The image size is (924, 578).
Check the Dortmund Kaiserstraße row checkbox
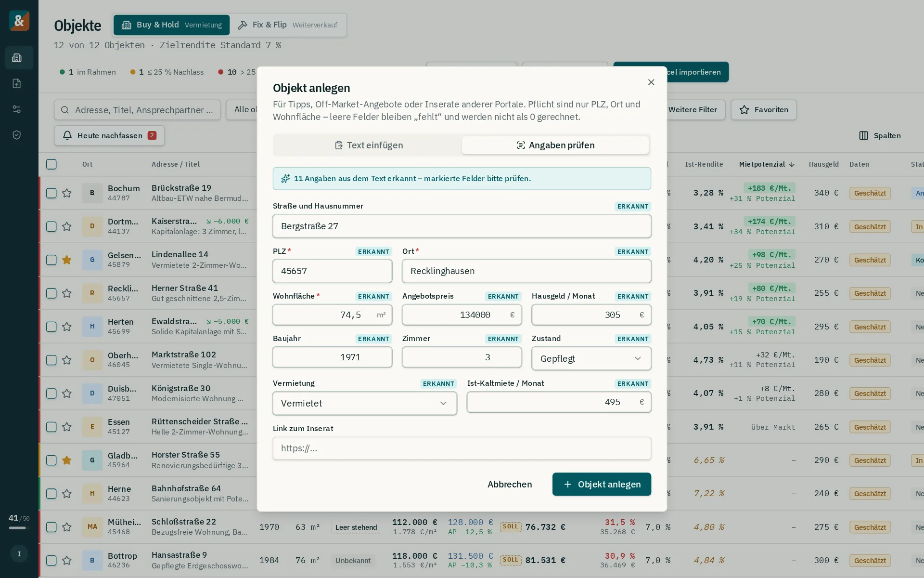(51, 226)
